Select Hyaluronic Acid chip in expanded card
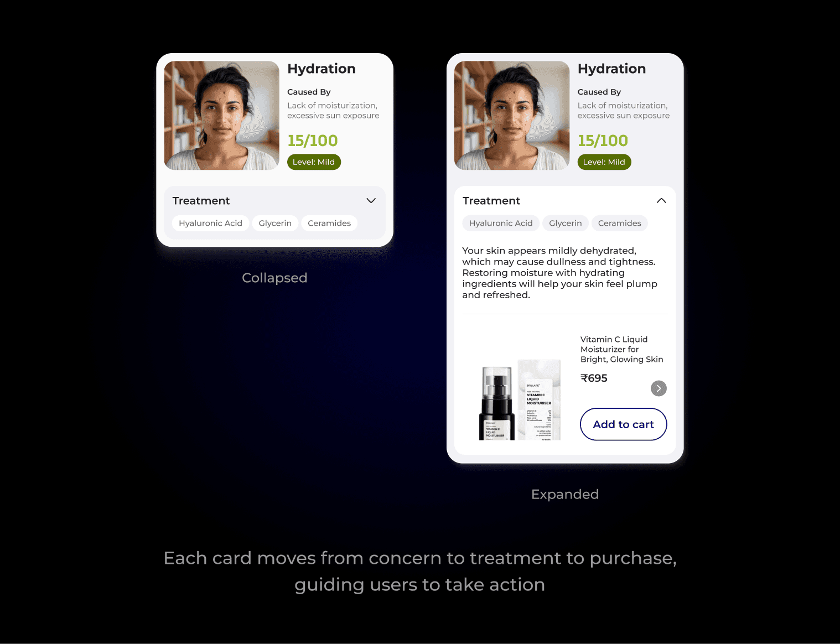This screenshot has height=644, width=840. tap(501, 223)
